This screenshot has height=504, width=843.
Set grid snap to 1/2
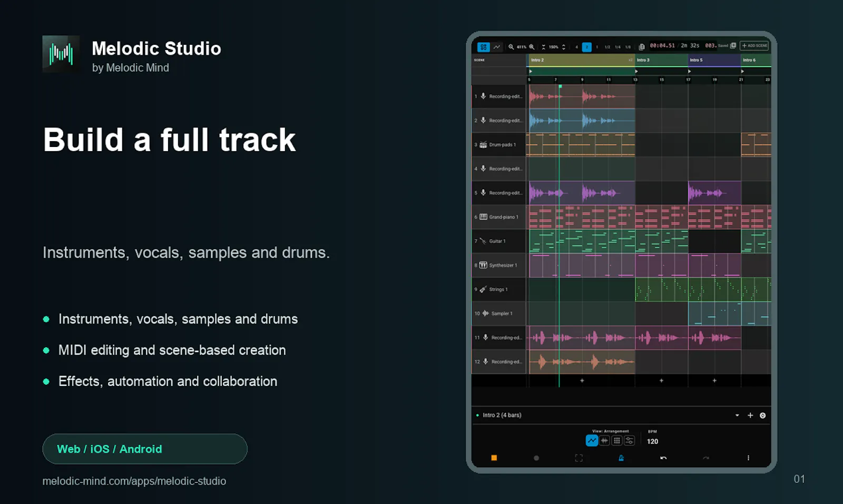point(607,47)
